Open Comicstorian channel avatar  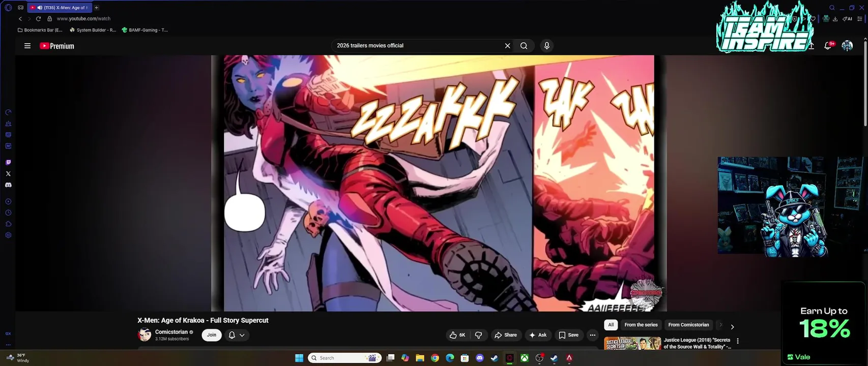tap(144, 334)
